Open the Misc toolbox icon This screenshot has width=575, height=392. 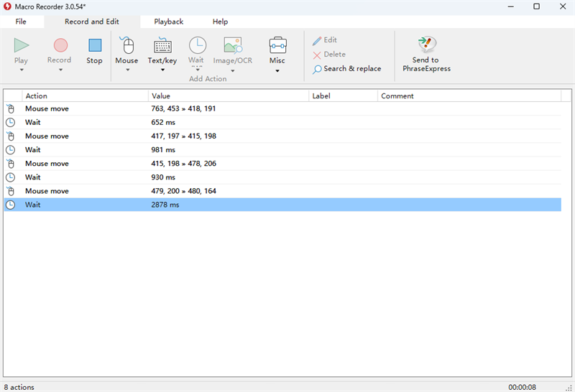[277, 45]
